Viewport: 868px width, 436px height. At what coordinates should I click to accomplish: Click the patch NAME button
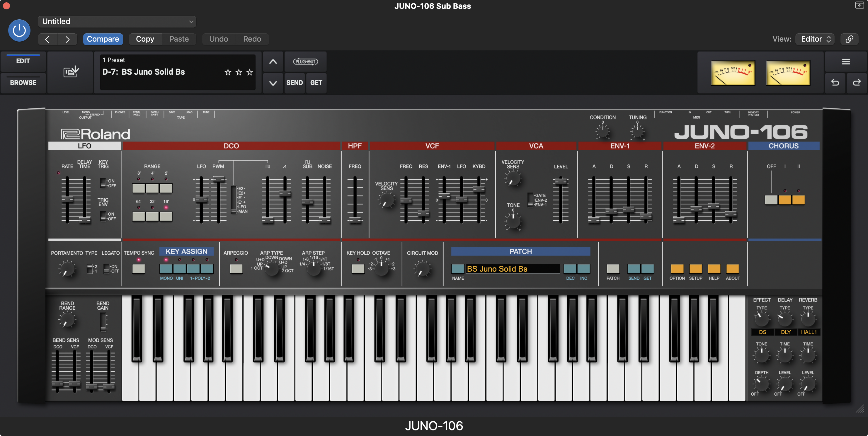pyautogui.click(x=457, y=268)
